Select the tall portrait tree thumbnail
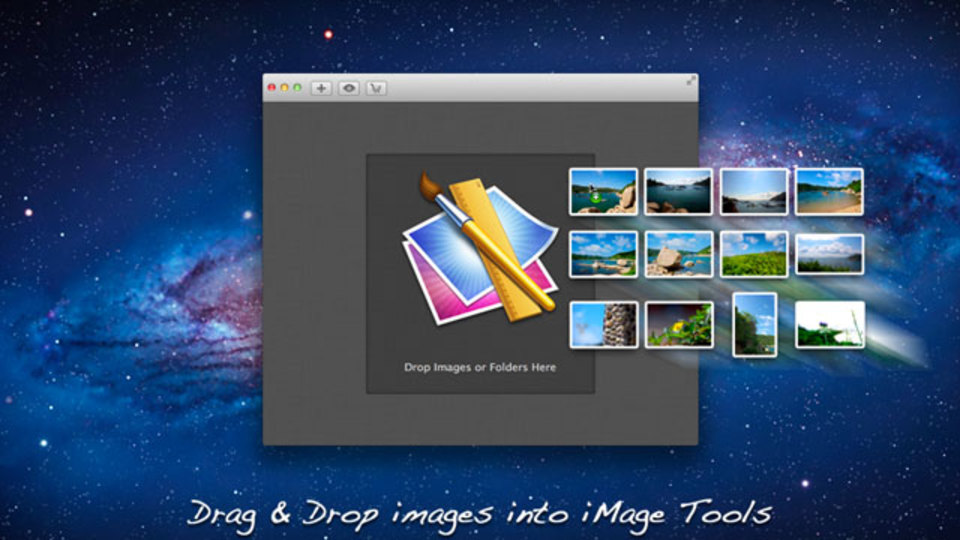Screen dimensions: 960x540 pyautogui.click(x=755, y=324)
